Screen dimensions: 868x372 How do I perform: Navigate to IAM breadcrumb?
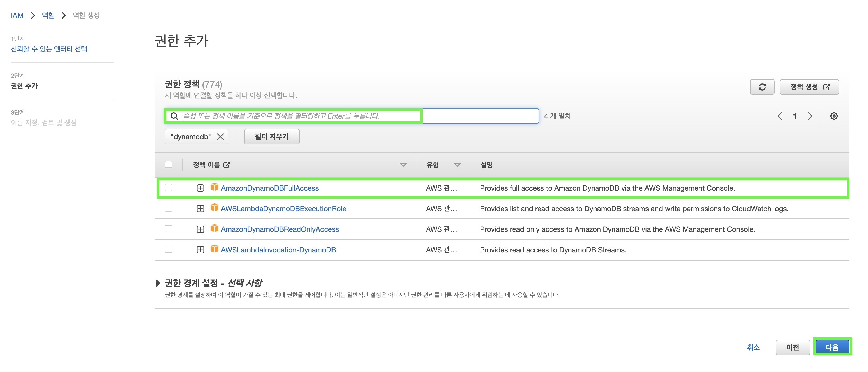point(17,15)
